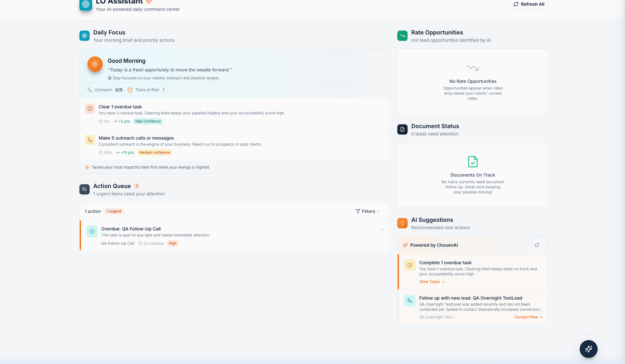This screenshot has width=625, height=364.
Task: Toggle the 1 urgent filter pill
Action: click(x=114, y=211)
